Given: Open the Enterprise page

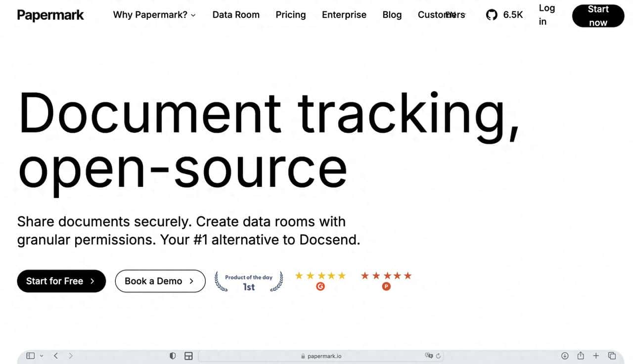Looking at the screenshot, I should coord(344,15).
